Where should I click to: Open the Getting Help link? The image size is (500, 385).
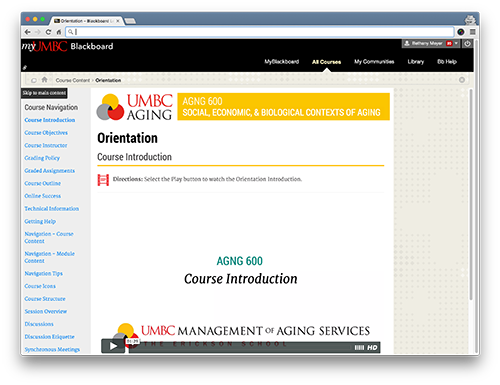point(40,221)
